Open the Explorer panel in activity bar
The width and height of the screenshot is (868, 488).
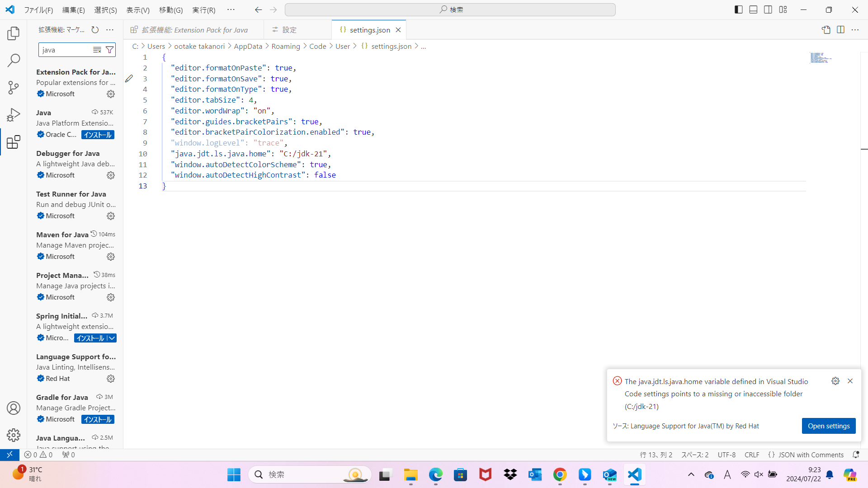(x=14, y=33)
